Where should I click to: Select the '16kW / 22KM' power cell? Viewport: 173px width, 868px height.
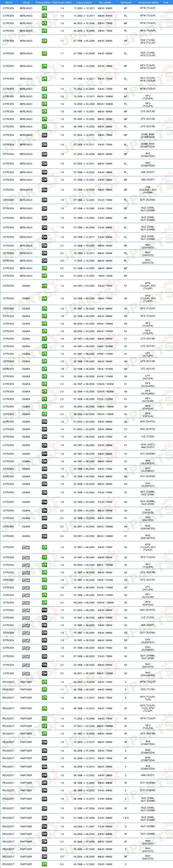105,276
